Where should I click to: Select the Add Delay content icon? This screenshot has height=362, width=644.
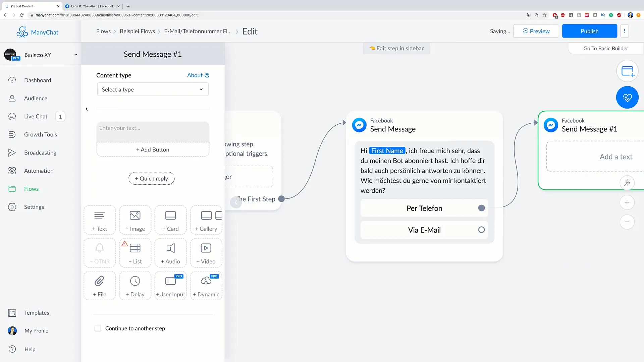(x=135, y=286)
